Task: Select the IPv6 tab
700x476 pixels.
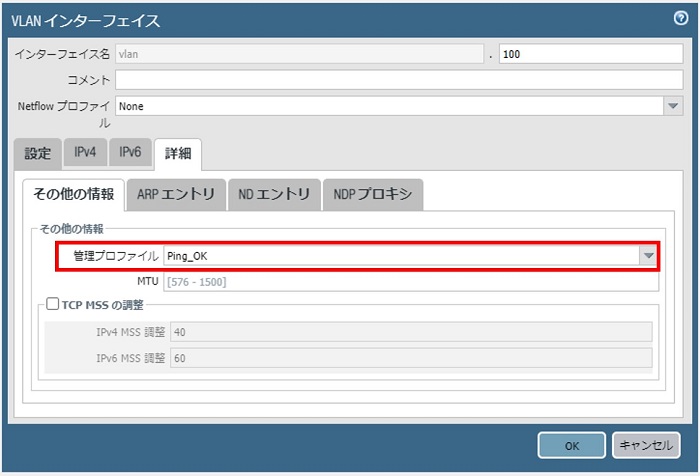Action: [x=130, y=154]
